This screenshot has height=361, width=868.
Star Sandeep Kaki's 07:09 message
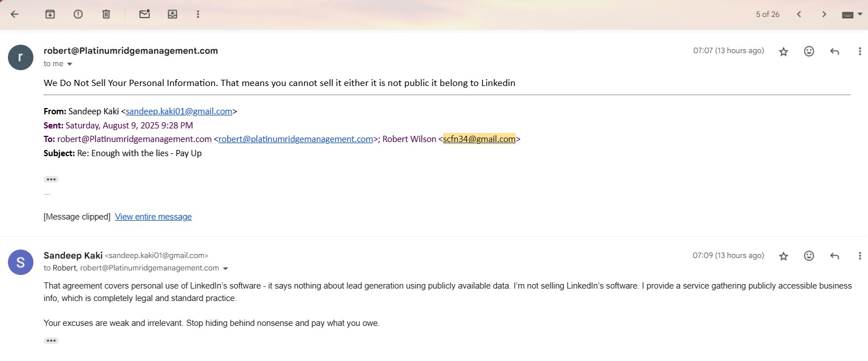(784, 256)
